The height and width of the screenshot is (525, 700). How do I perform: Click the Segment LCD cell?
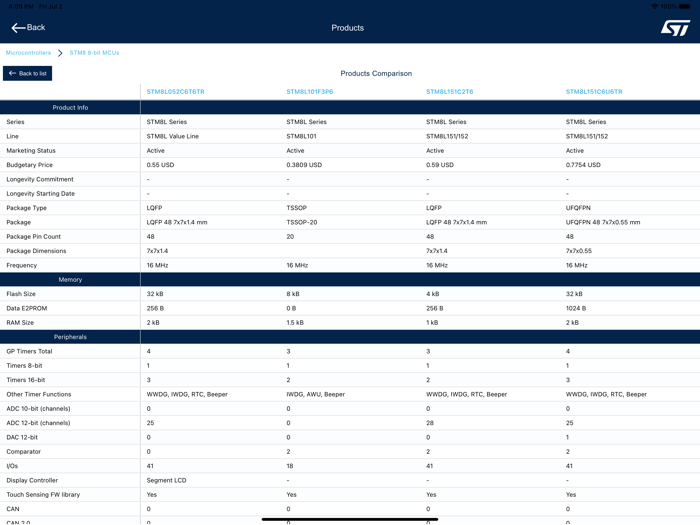[x=167, y=480]
